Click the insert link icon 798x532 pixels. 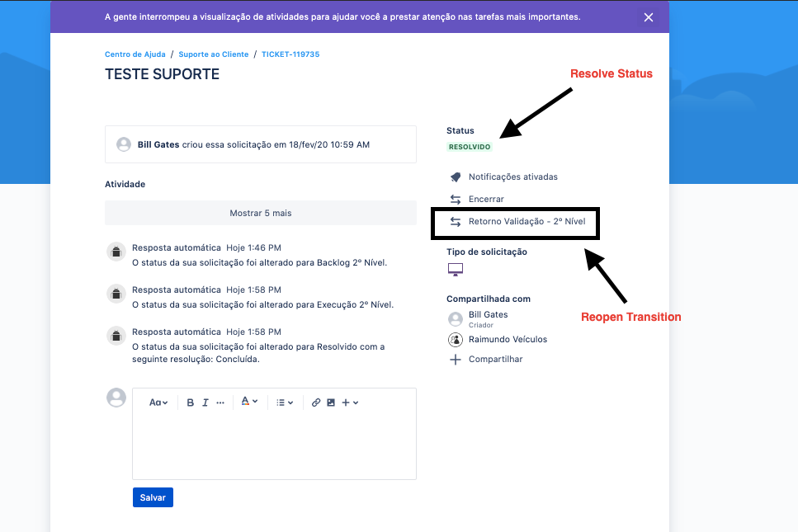click(x=316, y=403)
